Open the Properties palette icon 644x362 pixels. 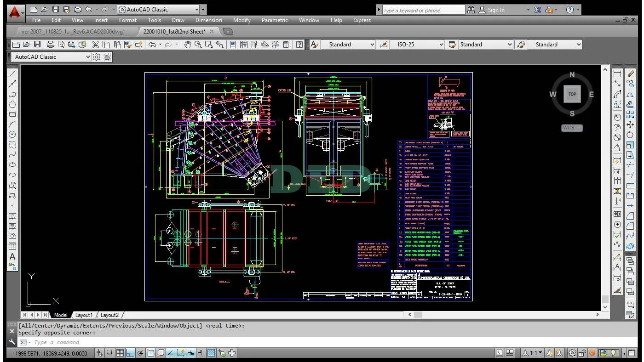pos(233,45)
